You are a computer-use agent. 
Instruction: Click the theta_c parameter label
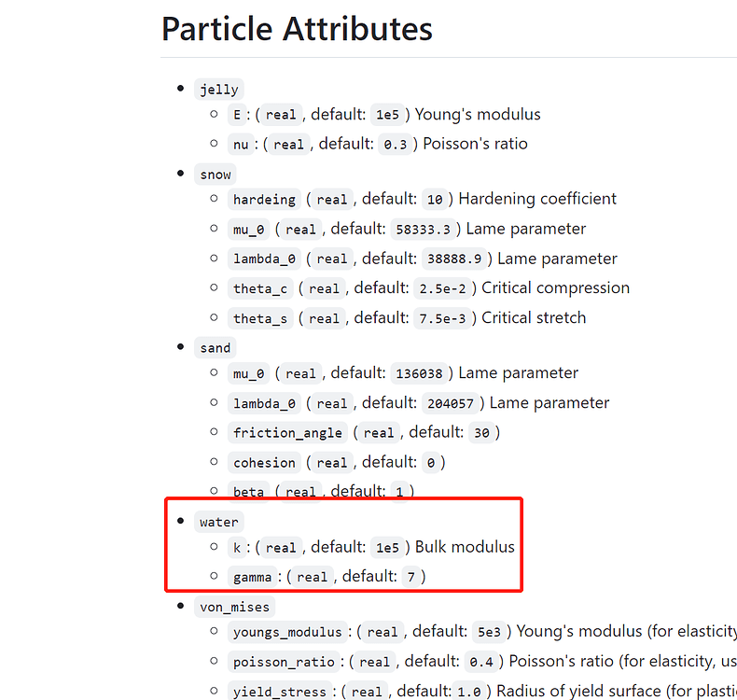[x=260, y=288]
